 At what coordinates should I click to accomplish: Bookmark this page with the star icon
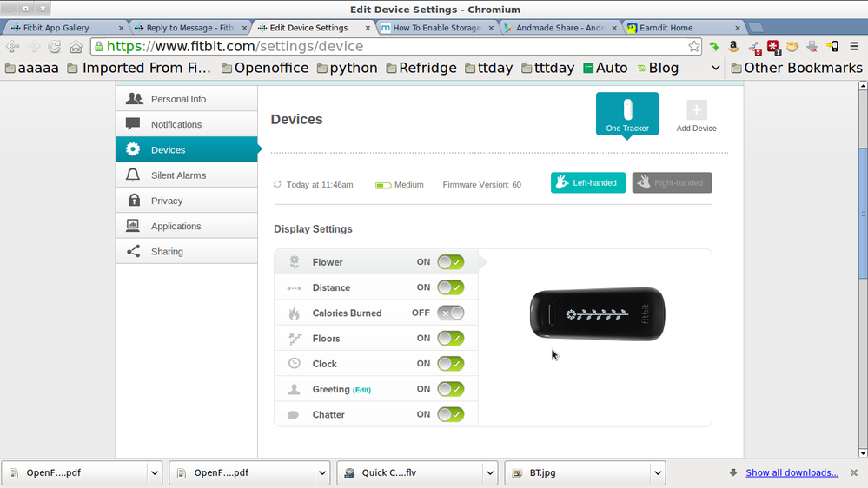(694, 47)
